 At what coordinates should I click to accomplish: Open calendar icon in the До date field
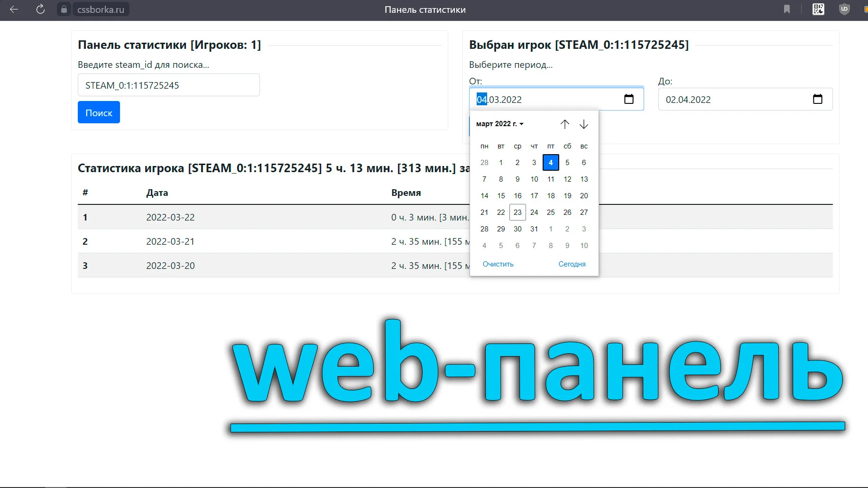tap(818, 99)
